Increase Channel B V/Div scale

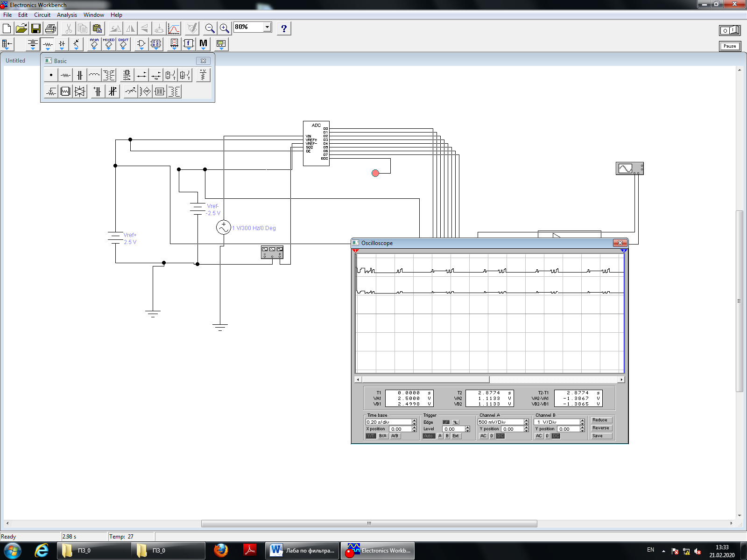582,420
